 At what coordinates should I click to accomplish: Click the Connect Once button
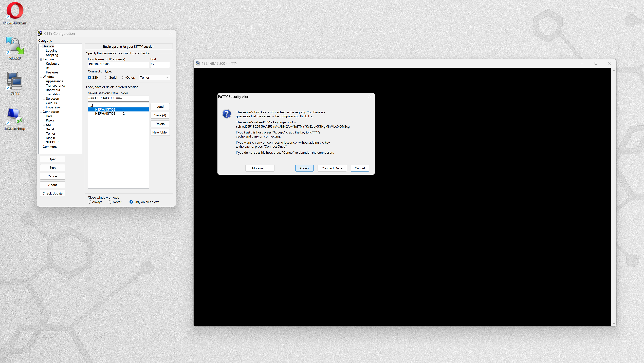332,168
